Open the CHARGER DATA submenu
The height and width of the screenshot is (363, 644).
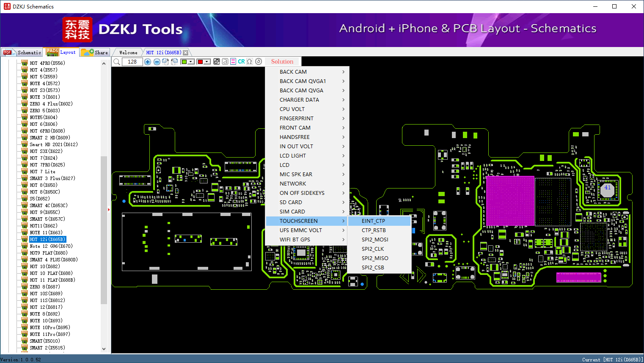click(307, 100)
